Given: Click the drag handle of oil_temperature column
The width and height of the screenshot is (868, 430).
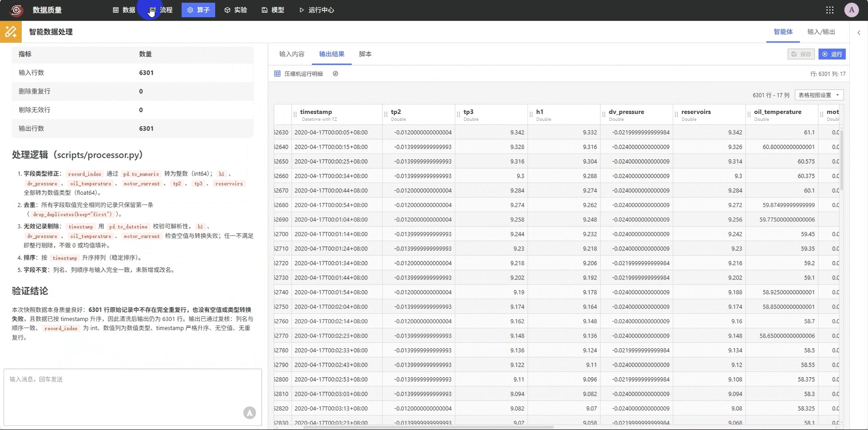Looking at the screenshot, I should [x=749, y=115].
